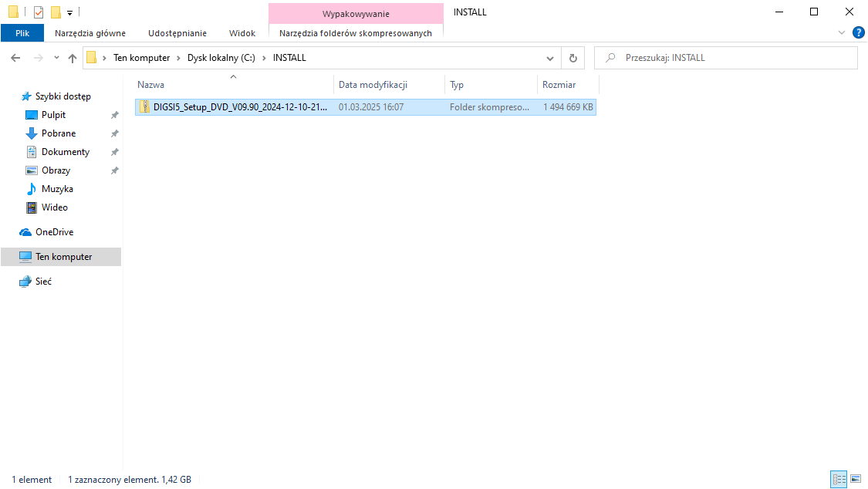
Task: Click the chevron before Ten komputer breadcrumb
Action: [104, 58]
